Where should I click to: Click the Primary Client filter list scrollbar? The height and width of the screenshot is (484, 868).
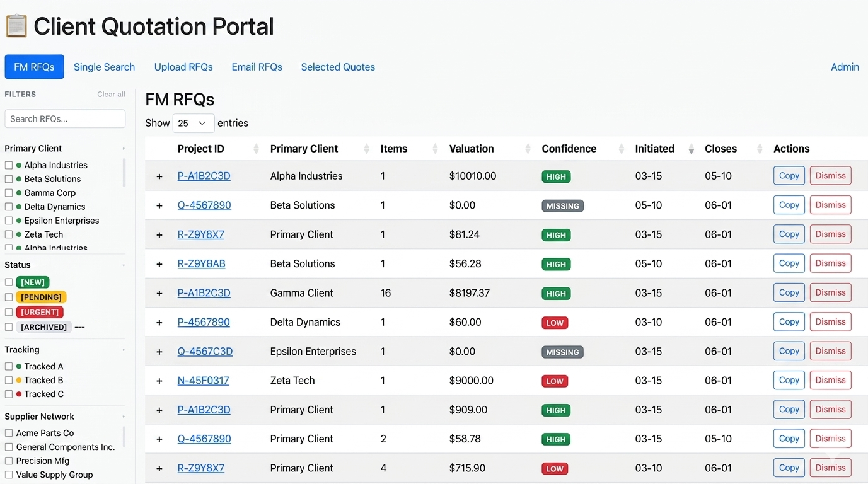[x=124, y=173]
